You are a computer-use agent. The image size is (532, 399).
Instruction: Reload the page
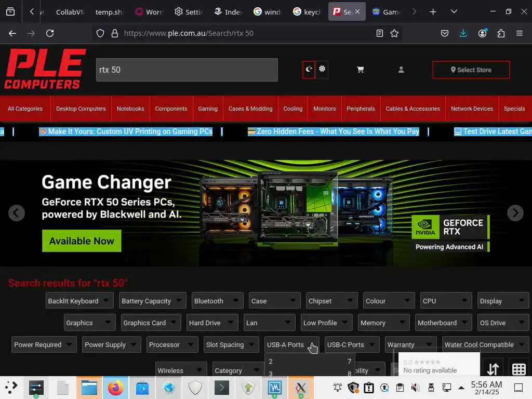[50, 33]
